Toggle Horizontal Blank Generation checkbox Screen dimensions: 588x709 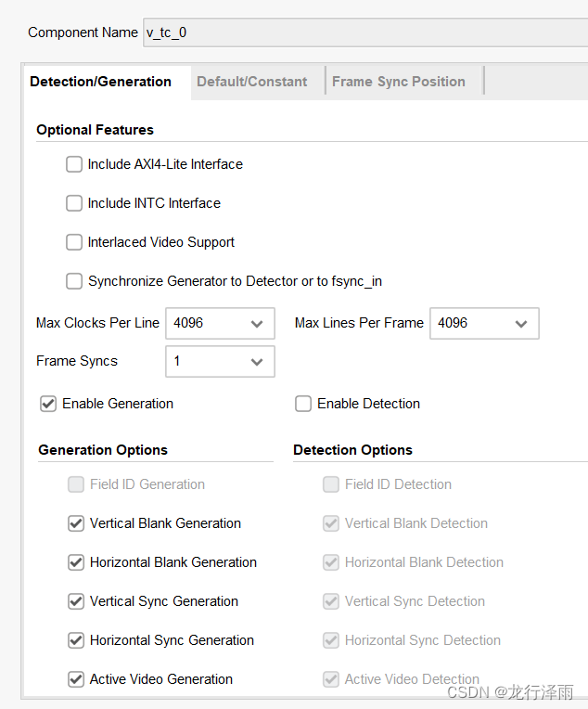click(76, 562)
